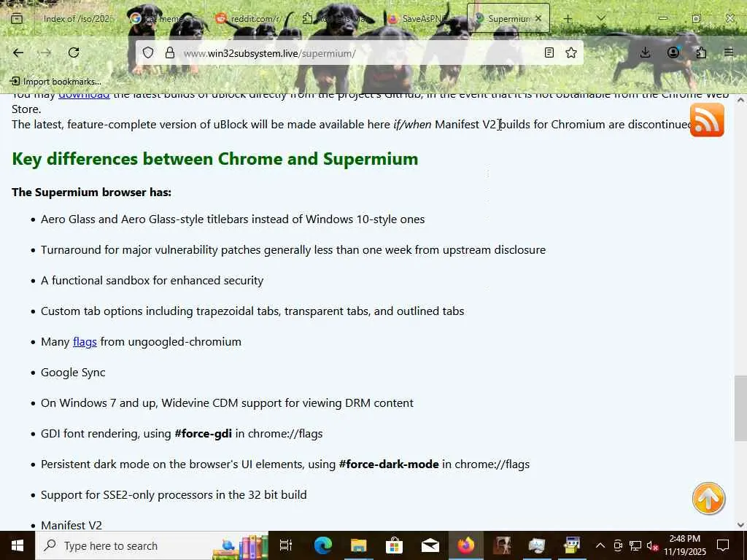The image size is (747, 560).
Task: Click the orange back-to-top arrow button
Action: pos(708,499)
